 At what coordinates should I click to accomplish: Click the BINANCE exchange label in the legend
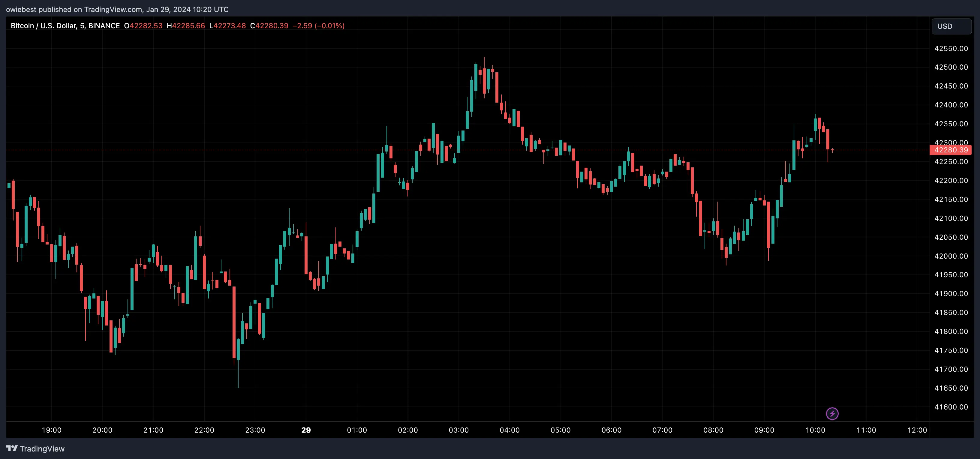(x=104, y=26)
